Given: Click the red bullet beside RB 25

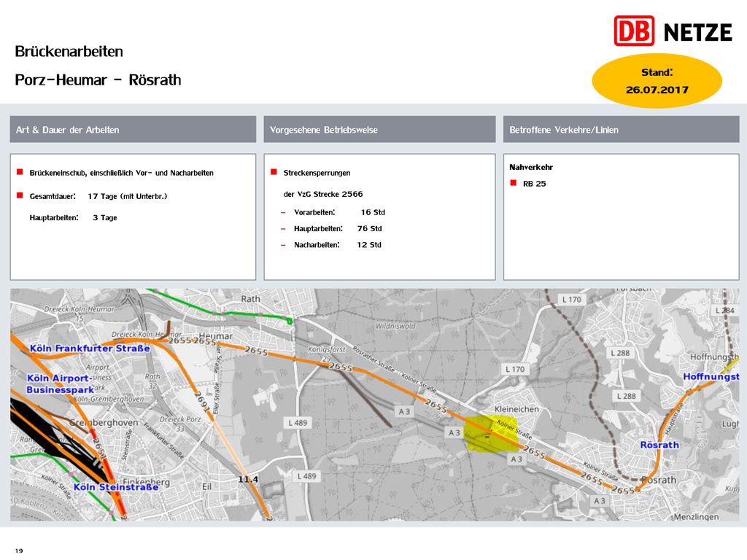Looking at the screenshot, I should (x=513, y=183).
